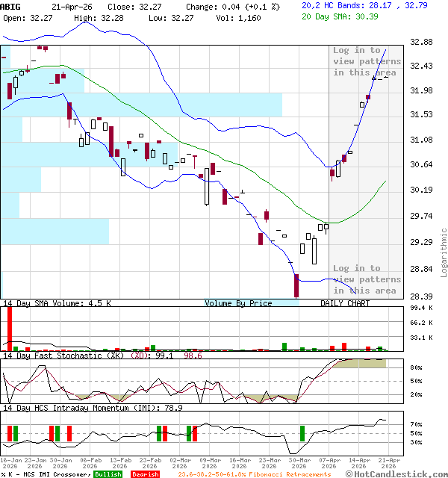Click the lower 'Log in to view patterns' text

click(x=367, y=279)
